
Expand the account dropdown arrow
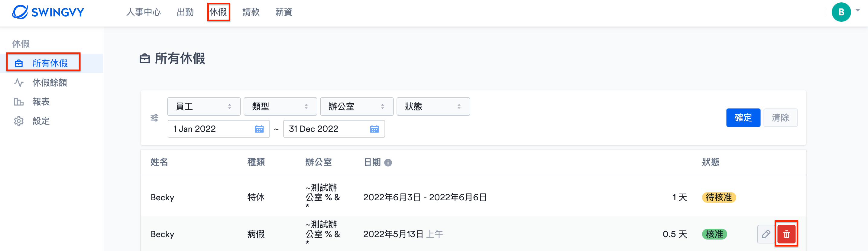pyautogui.click(x=857, y=10)
